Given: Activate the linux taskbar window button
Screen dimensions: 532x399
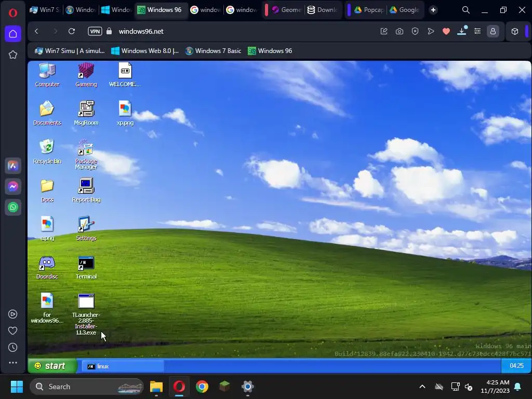Looking at the screenshot, I should (123, 366).
